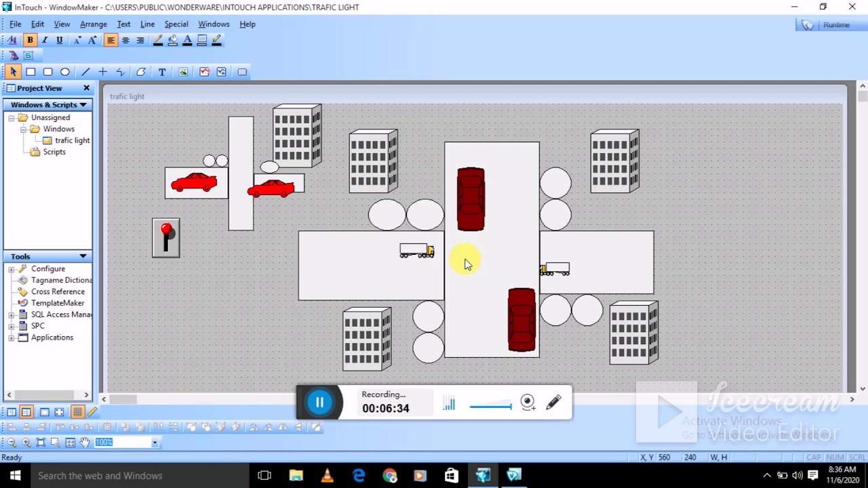This screenshot has height=488, width=868.
Task: Select the Button drawing tool
Action: pos(242,72)
